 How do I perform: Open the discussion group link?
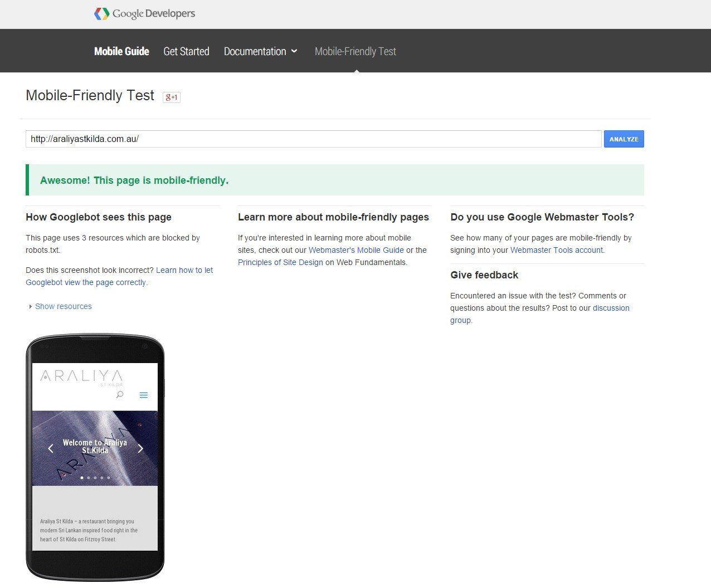611,308
